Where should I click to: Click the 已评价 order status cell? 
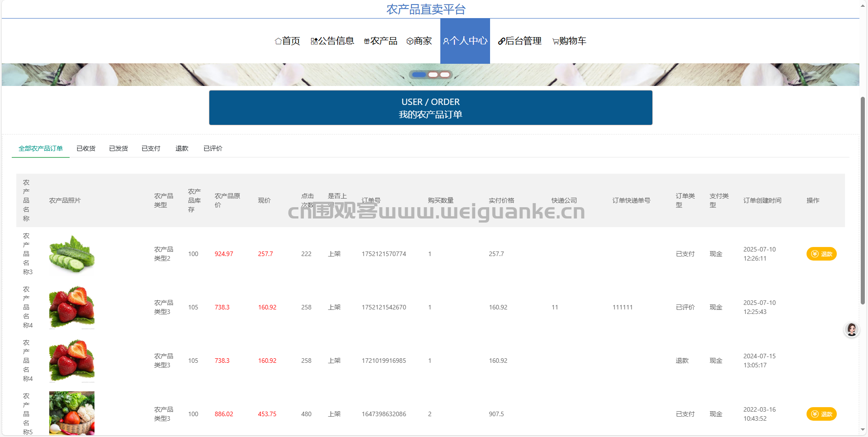[x=685, y=307]
